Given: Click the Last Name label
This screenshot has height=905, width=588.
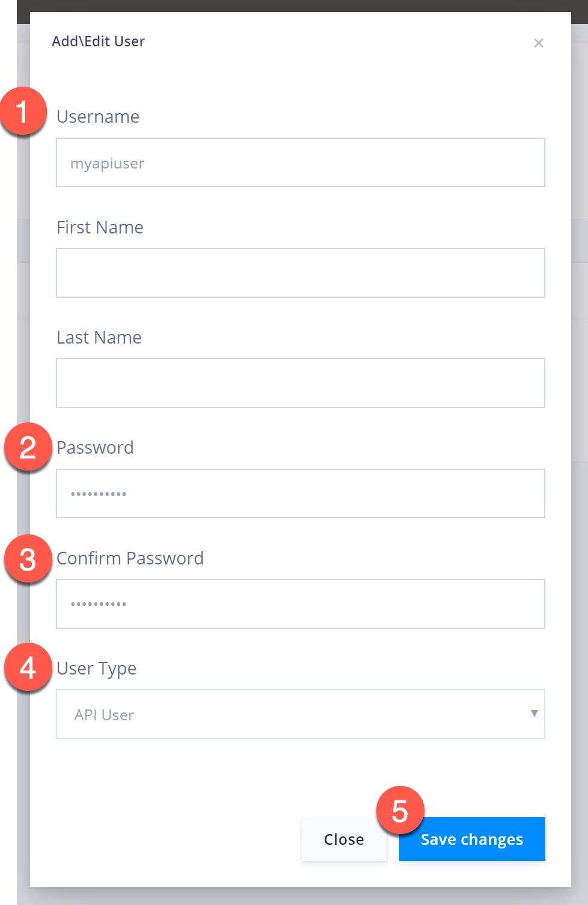Looking at the screenshot, I should pyautogui.click(x=99, y=338).
